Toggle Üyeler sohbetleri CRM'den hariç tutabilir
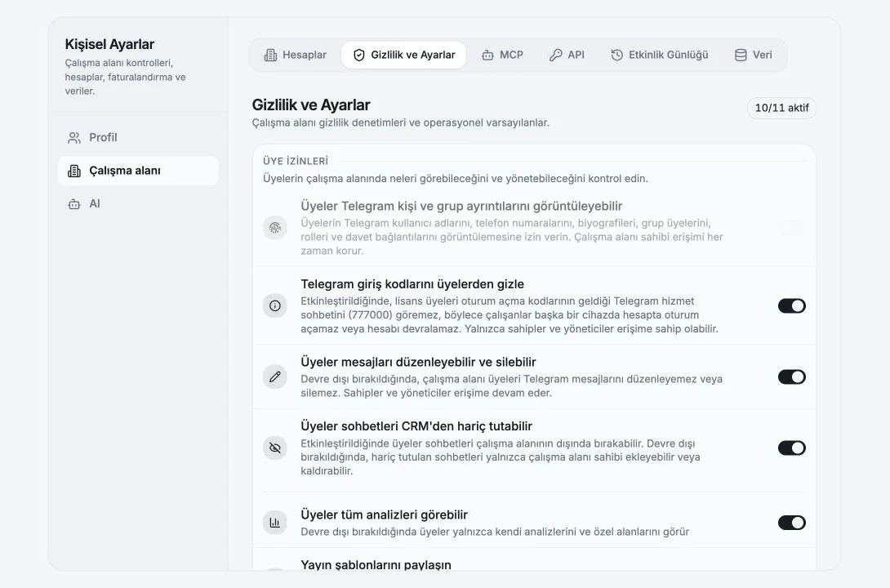The image size is (890, 588). [x=792, y=448]
